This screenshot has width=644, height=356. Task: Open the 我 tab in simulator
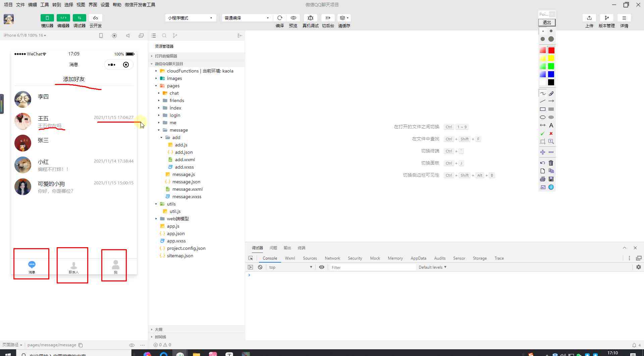point(115,267)
